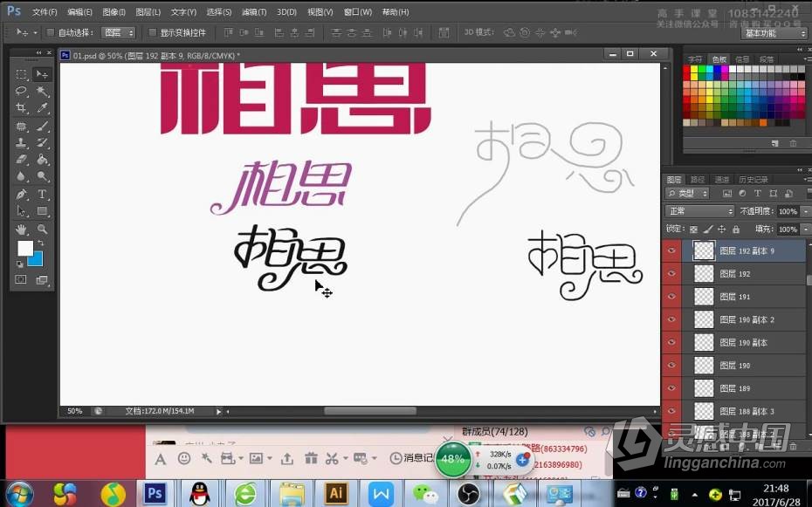Screen dimensions: 812x507
Task: Select the Move tool in toolbox
Action: click(42, 74)
